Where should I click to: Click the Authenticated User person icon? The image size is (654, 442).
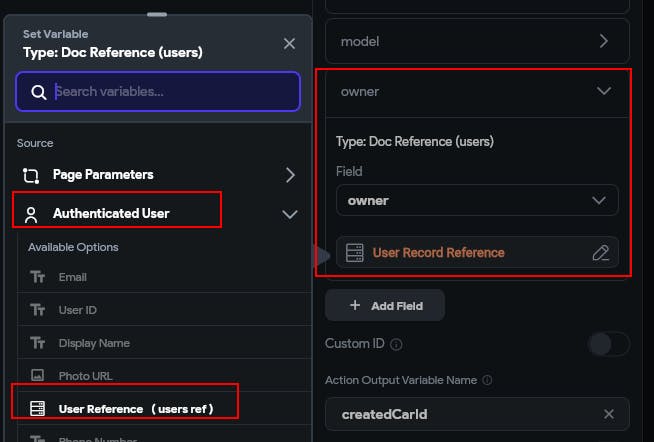coord(31,213)
